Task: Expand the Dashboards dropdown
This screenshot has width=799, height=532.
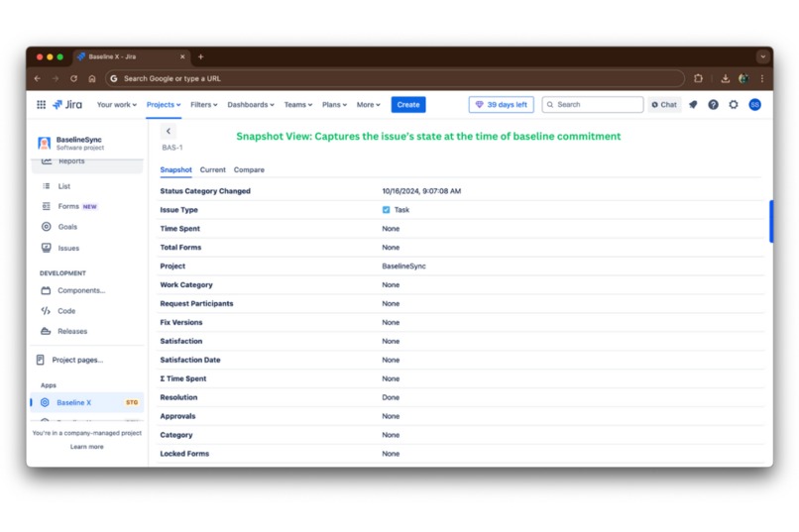Action: 251,104
